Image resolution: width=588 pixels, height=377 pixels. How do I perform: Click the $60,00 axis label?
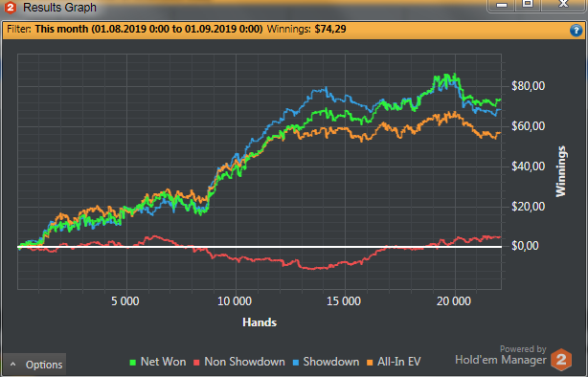pos(528,126)
